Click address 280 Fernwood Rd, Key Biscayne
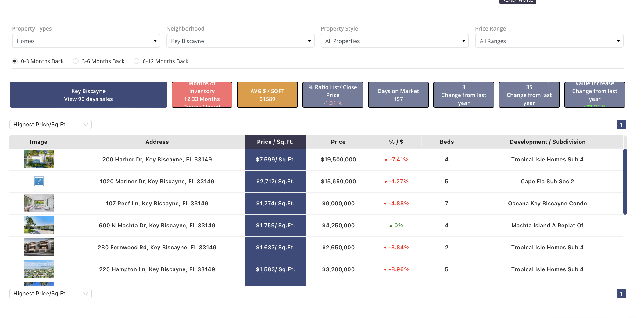Screen dimensions: 644x318 point(157,248)
